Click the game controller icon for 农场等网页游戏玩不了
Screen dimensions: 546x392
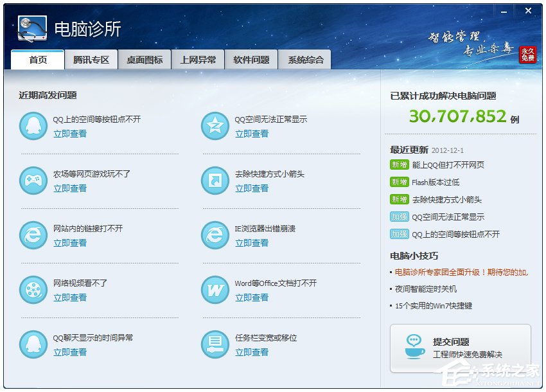click(33, 180)
